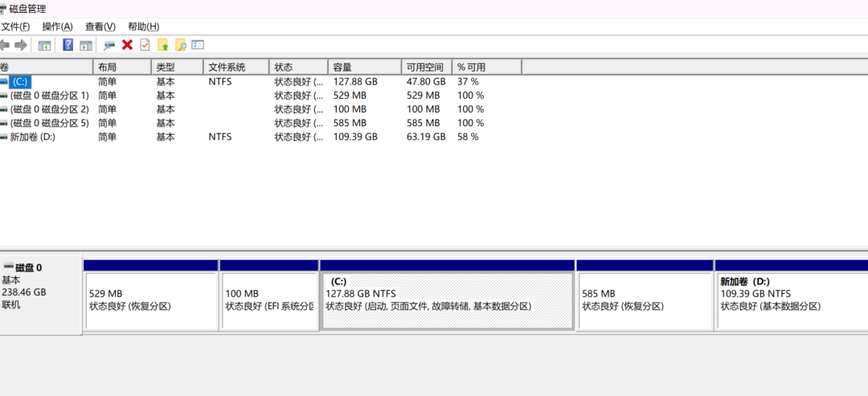Sort by the 类型 column header

click(x=177, y=67)
